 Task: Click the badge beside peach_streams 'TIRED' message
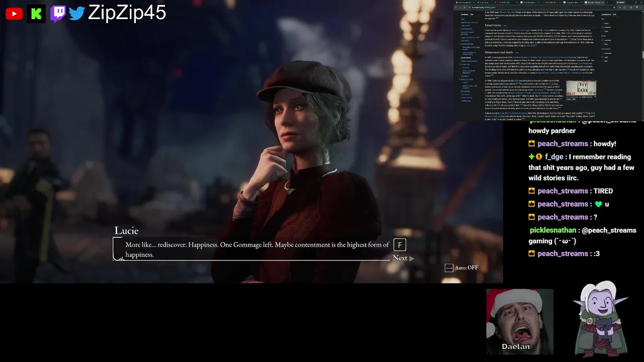(532, 191)
